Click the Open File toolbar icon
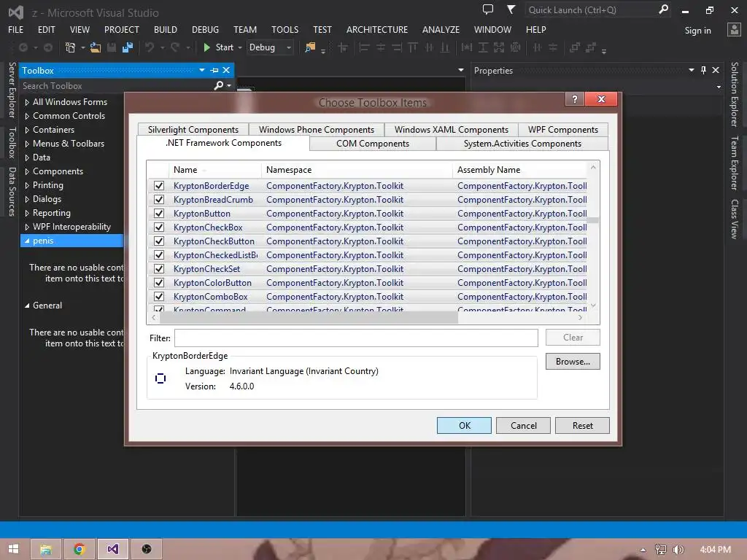 tap(96, 47)
